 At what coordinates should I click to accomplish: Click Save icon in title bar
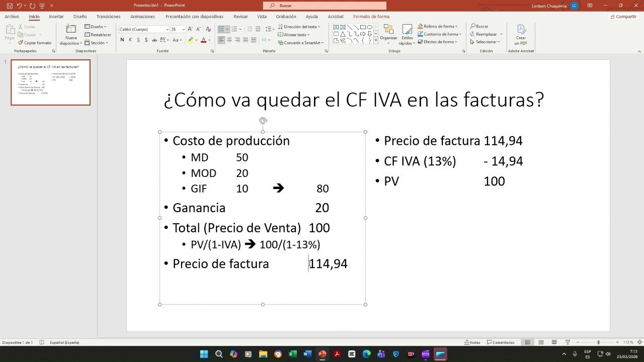click(x=10, y=6)
